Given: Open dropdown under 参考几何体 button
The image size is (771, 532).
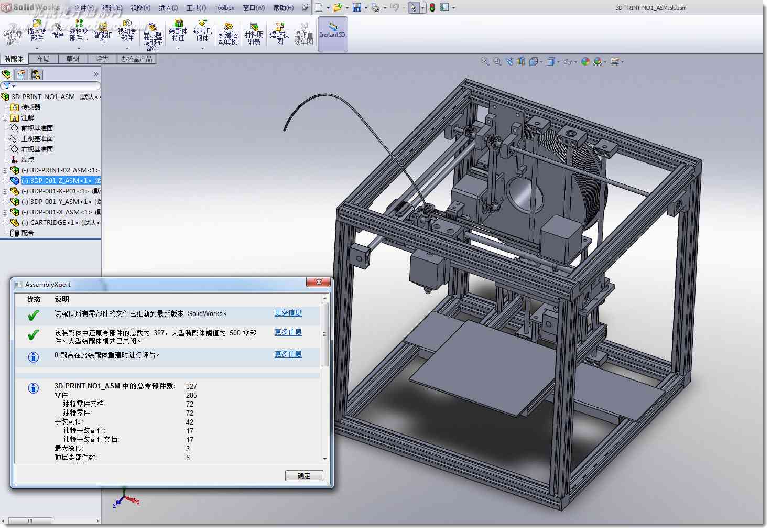Looking at the screenshot, I should [x=202, y=48].
